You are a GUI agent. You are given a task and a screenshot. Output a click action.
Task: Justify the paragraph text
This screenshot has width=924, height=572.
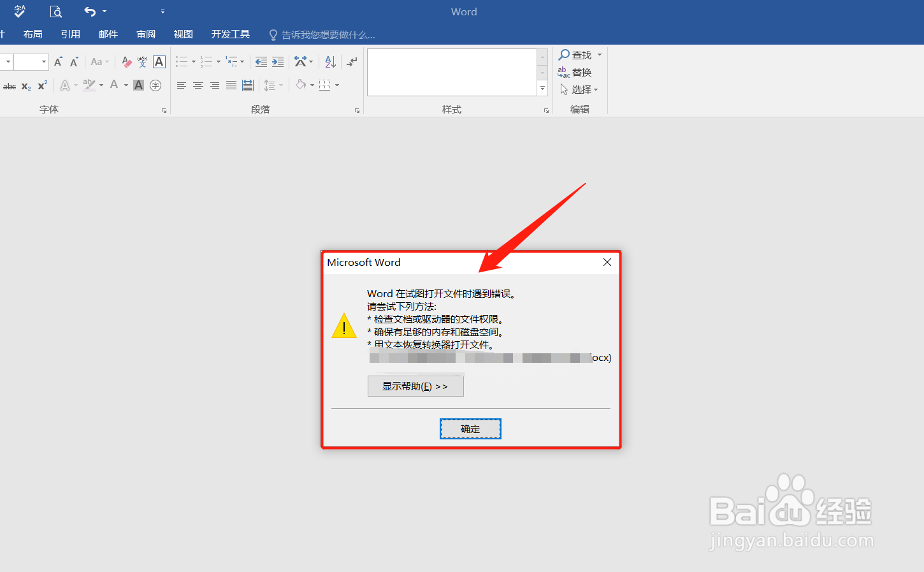(231, 85)
